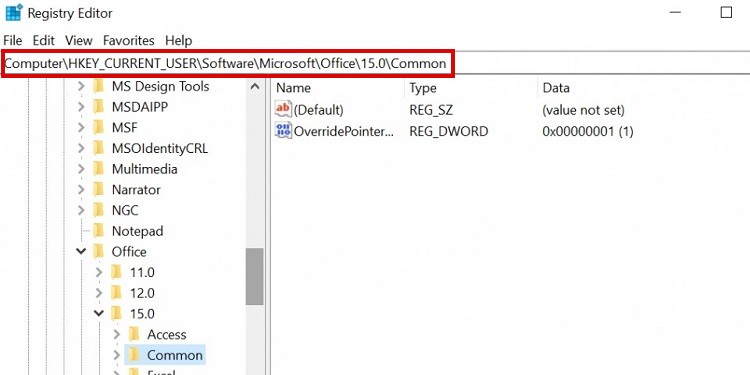Select the NGC folder icon
The image size is (750, 375).
[99, 210]
